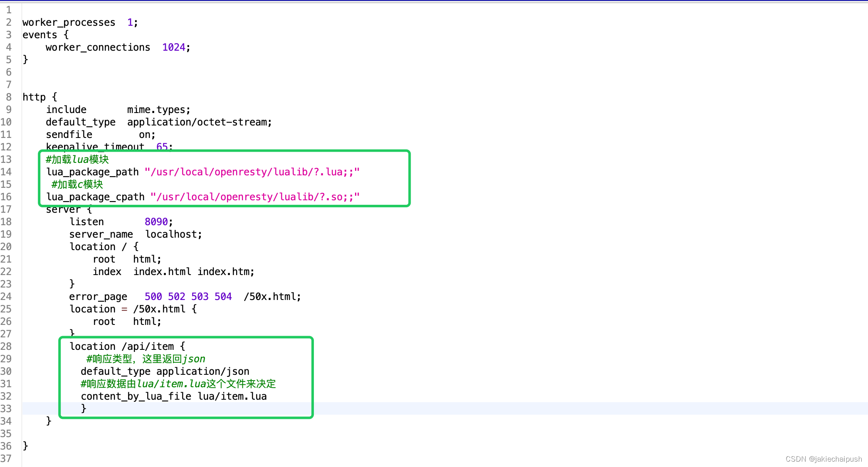
Task: Click the server_name directive
Action: click(101, 234)
